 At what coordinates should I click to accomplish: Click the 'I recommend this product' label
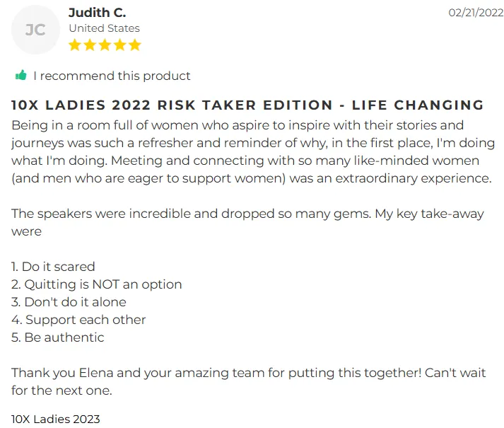click(x=112, y=76)
